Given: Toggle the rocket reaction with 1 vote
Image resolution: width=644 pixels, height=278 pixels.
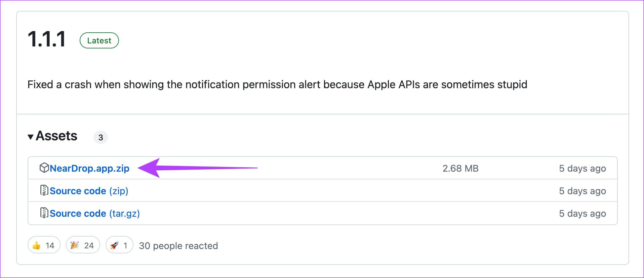Looking at the screenshot, I should click(119, 245).
